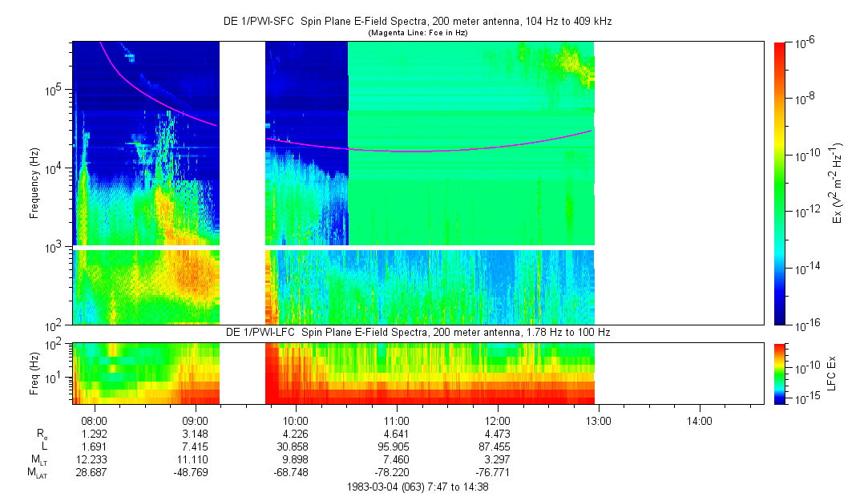
Task: Select the 14:00 time axis label
Action: (x=699, y=420)
